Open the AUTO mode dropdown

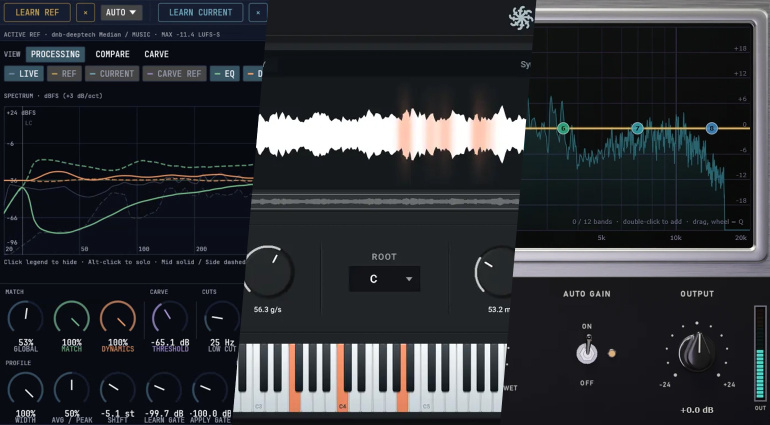point(121,12)
